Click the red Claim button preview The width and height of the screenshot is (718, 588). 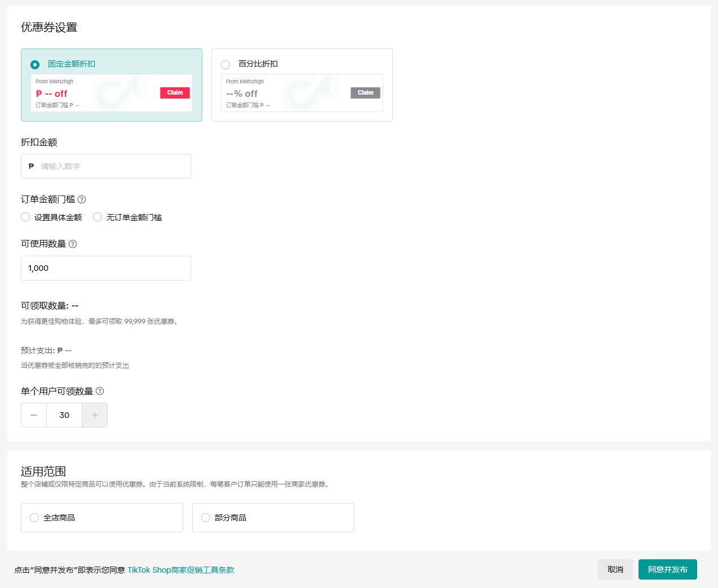175,93
